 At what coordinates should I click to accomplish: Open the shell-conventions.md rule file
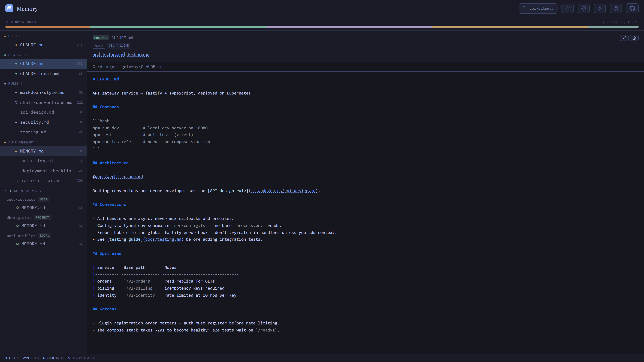coord(43,102)
